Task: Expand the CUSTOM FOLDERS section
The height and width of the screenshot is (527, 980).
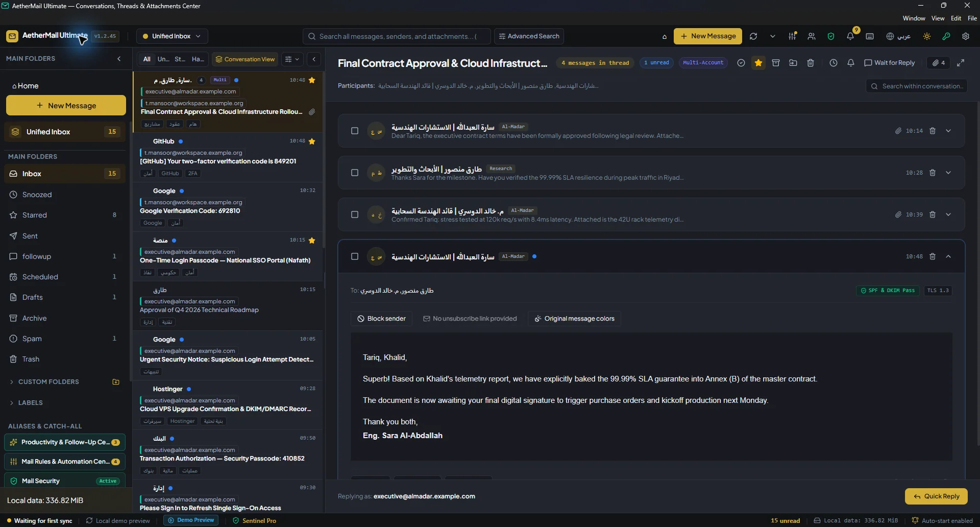Action: point(44,382)
